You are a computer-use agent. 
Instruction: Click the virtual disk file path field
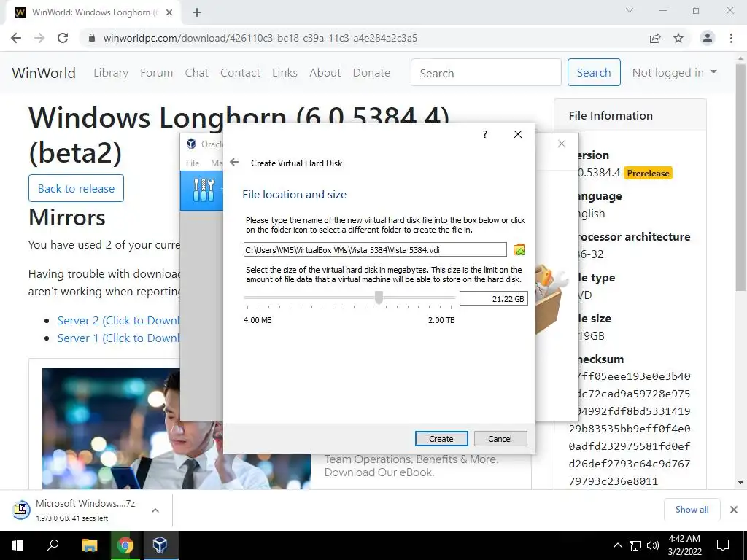point(375,249)
